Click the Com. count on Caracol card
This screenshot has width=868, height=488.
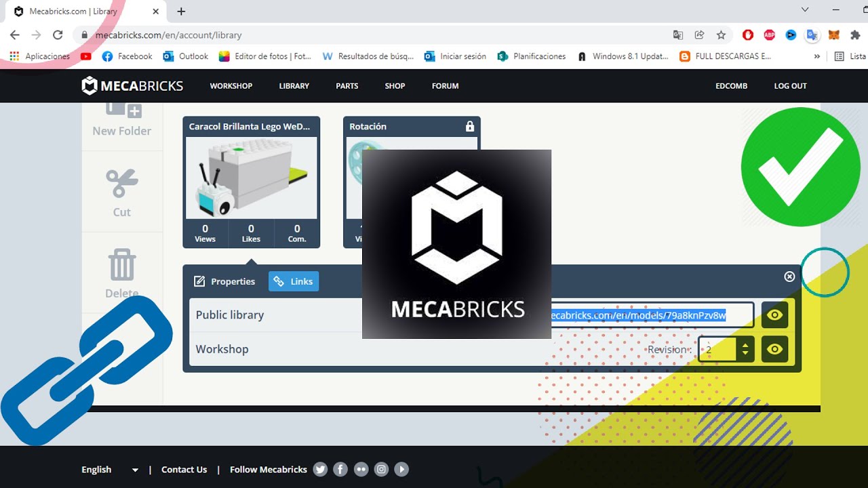tap(297, 233)
